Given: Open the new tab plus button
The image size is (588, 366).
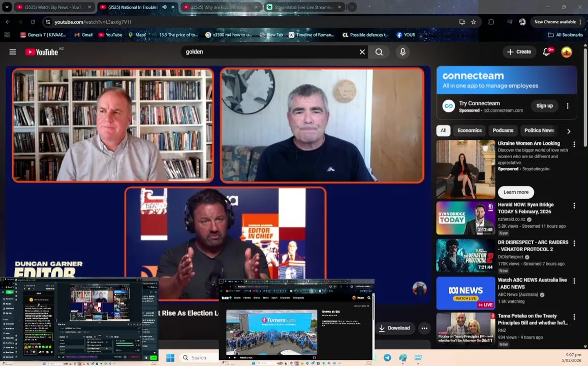Looking at the screenshot, I should (x=352, y=7).
